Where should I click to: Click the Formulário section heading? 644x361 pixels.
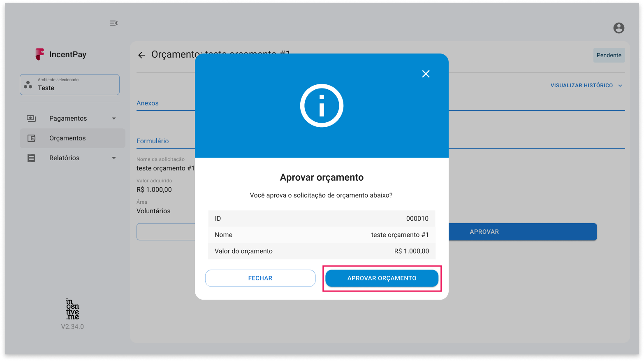point(153,141)
